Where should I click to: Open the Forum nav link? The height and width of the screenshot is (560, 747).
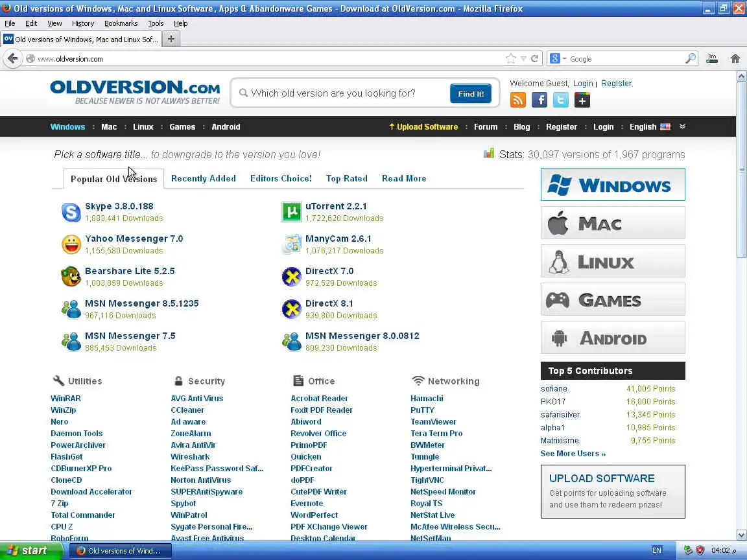(x=486, y=126)
